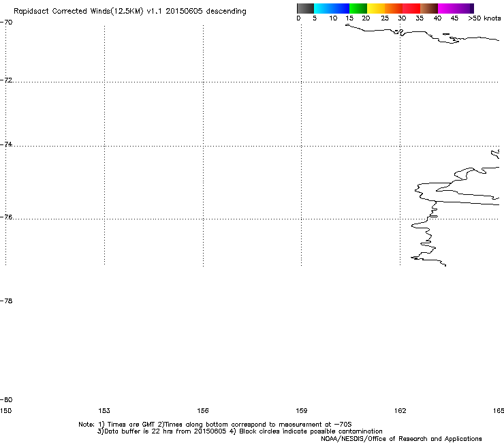Click the orange 25-30 knots color band
The height and width of the screenshot is (443, 504).
(394, 8)
